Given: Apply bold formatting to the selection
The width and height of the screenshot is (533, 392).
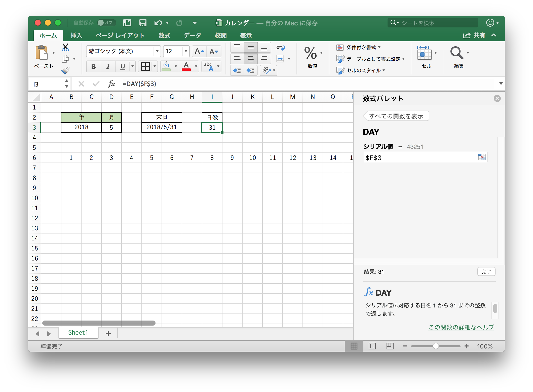Looking at the screenshot, I should 93,66.
